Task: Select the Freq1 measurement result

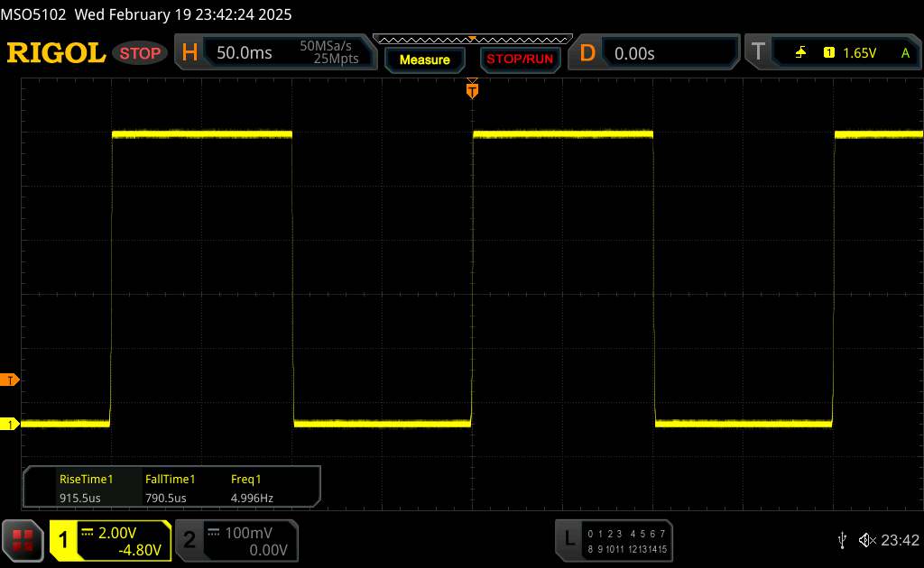Action: coord(252,488)
